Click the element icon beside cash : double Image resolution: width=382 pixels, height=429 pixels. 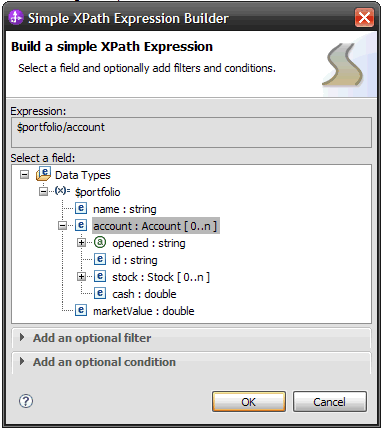click(x=100, y=293)
